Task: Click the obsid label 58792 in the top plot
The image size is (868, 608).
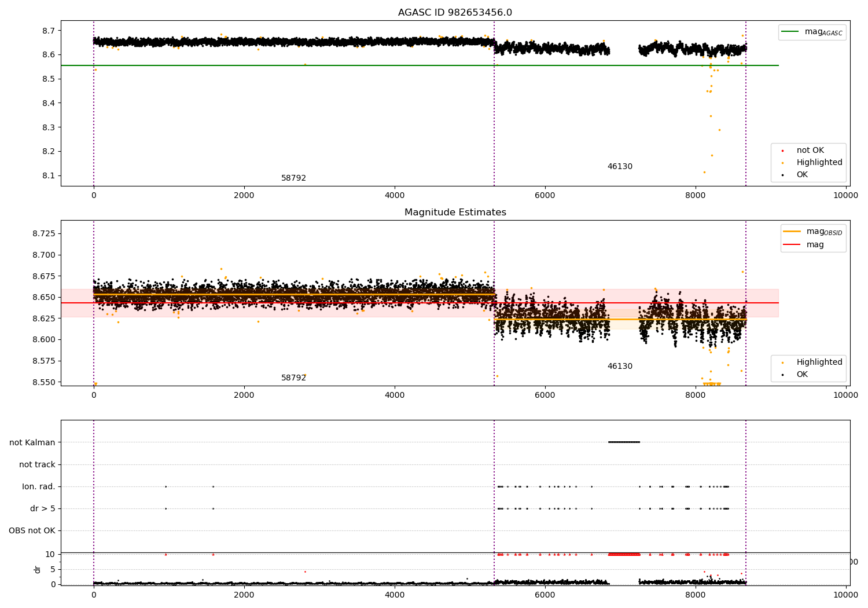Action: coord(293,178)
